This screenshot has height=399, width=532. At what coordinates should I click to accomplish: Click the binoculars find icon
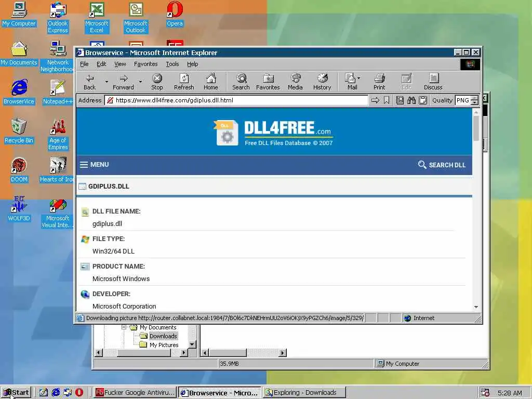point(411,100)
